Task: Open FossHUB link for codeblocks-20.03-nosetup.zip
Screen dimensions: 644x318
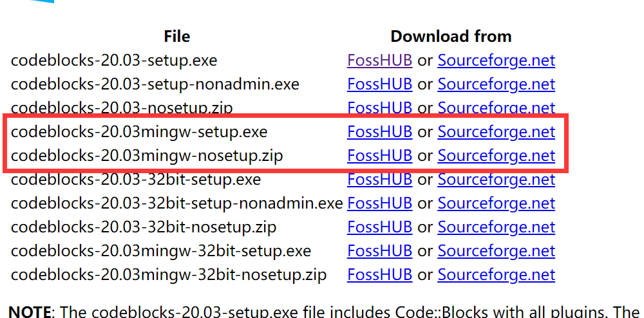Action: coord(379,108)
